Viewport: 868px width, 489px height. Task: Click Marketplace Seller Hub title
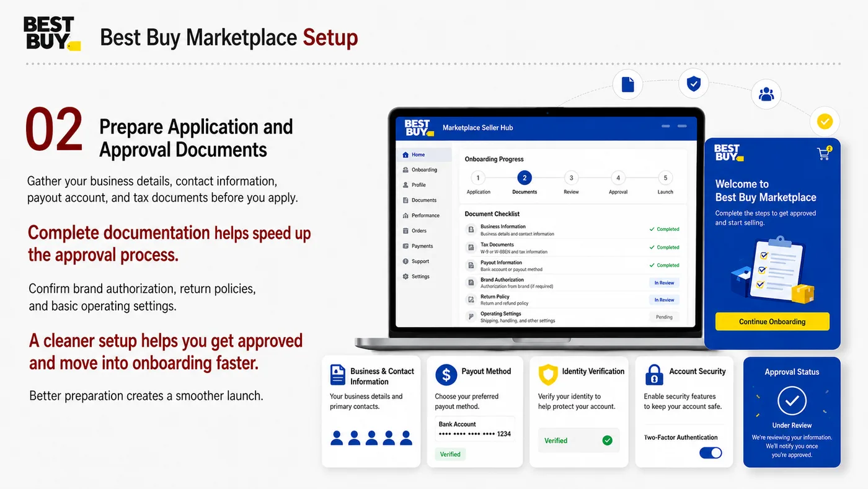477,128
